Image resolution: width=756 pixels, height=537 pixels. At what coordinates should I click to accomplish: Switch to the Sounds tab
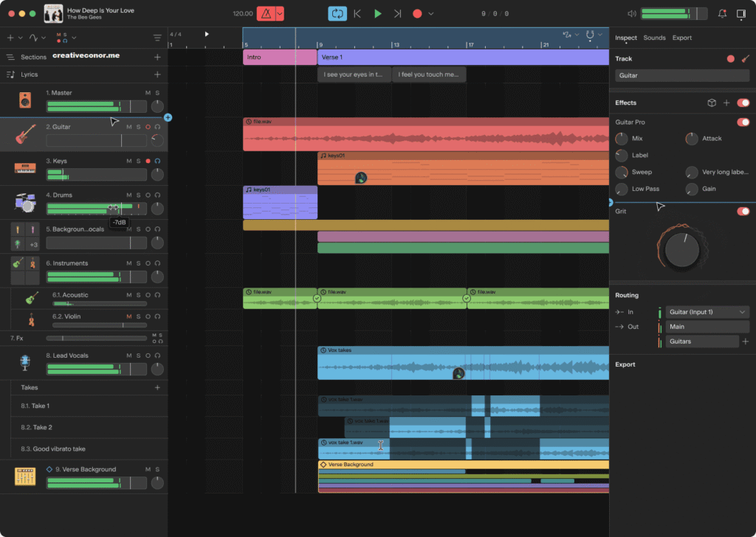click(654, 38)
